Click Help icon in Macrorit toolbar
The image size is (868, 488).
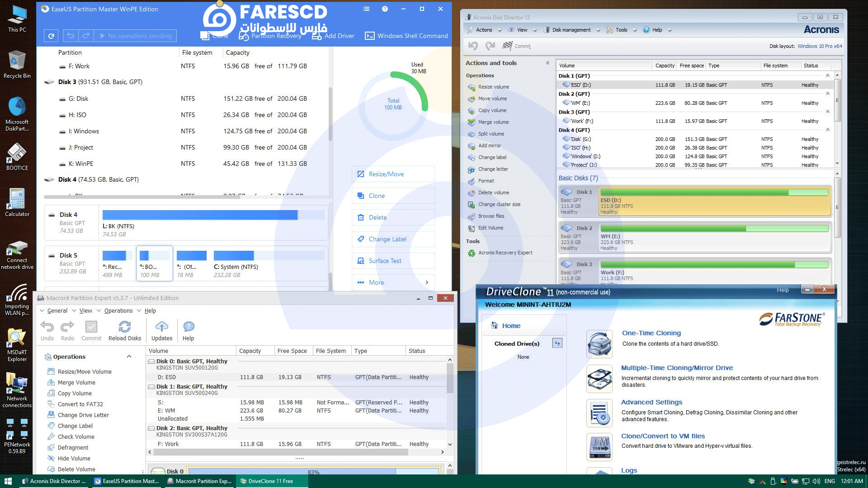click(188, 331)
